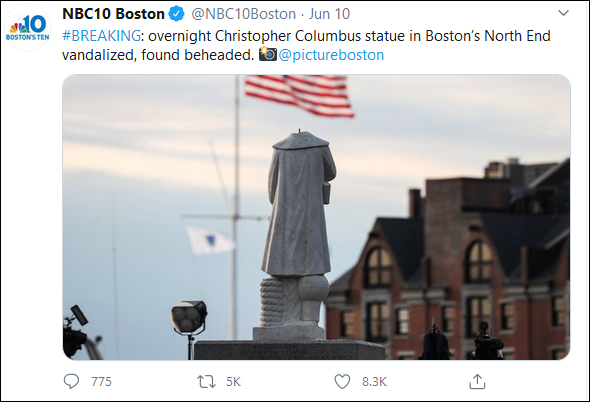Open the Jun 10 timestamp link
This screenshot has height=402, width=590.
coord(329,14)
